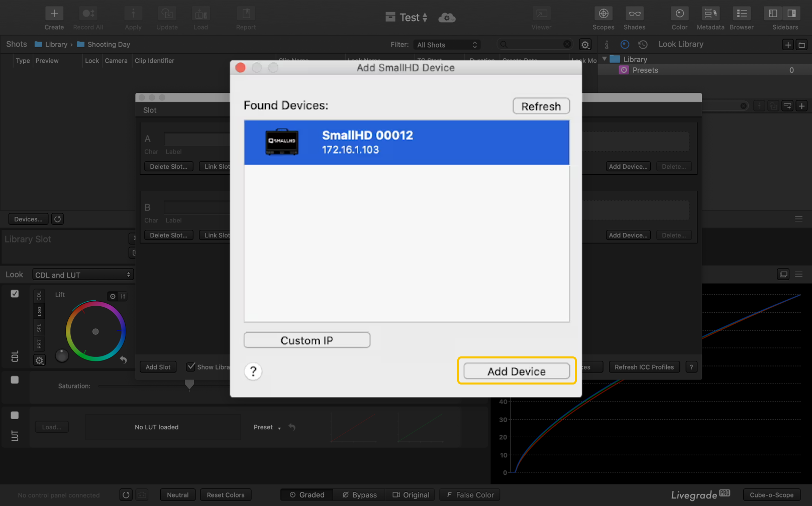
Task: Open the Metadata panel icon
Action: [710, 14]
